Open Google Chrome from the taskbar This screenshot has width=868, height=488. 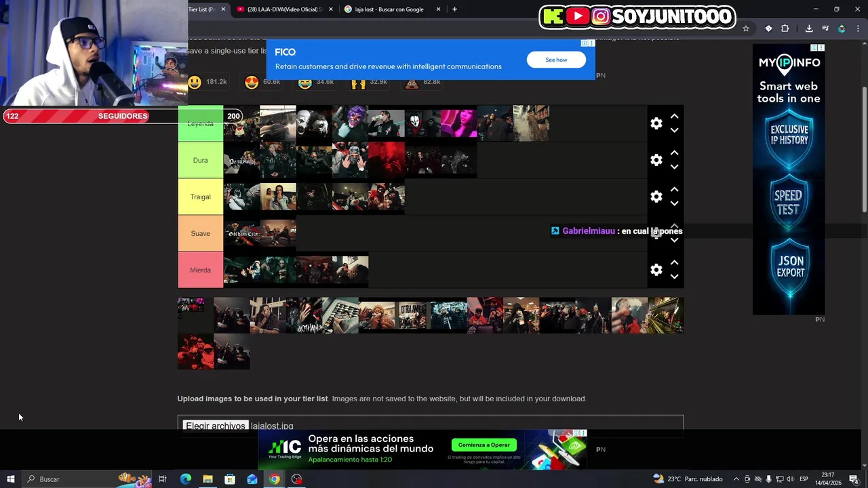[274, 479]
